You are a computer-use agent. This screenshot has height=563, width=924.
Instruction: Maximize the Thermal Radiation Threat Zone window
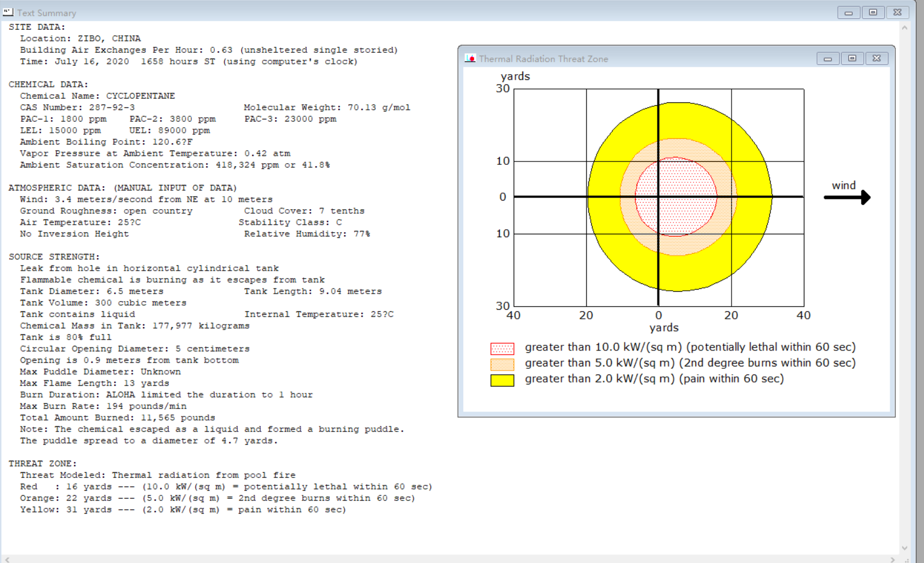(852, 59)
